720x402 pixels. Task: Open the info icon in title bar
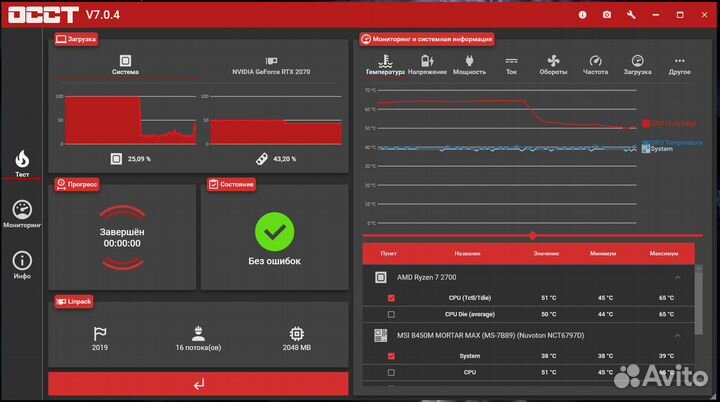pyautogui.click(x=582, y=15)
